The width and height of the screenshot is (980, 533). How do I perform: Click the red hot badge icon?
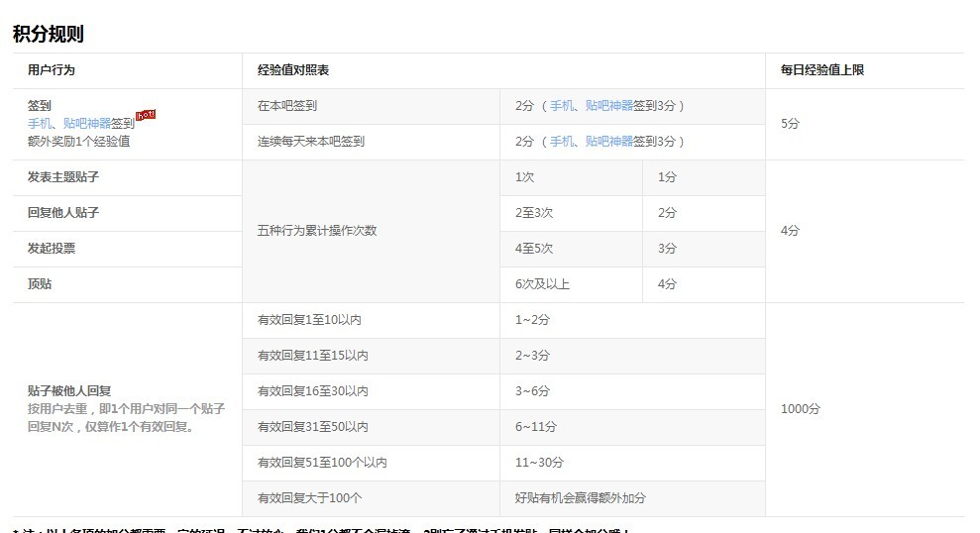(x=146, y=115)
